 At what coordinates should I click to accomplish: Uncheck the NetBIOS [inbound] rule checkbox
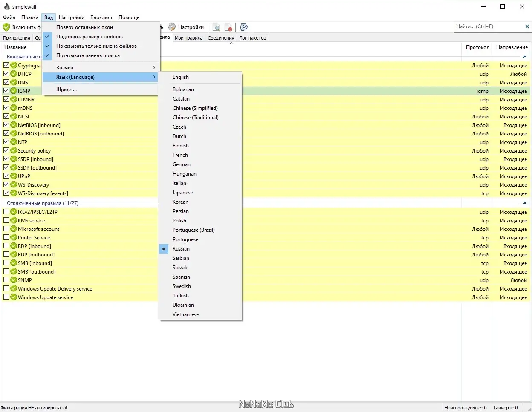click(6, 125)
